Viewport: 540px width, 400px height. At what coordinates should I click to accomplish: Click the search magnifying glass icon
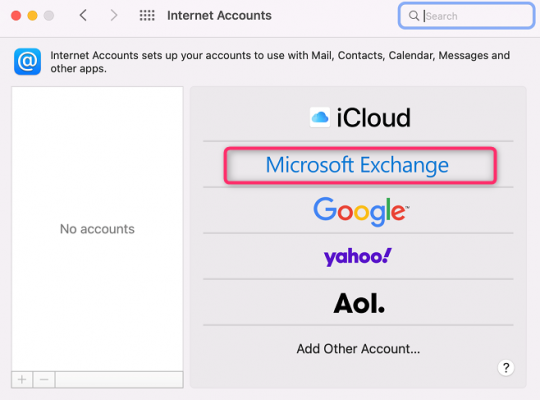(x=414, y=16)
